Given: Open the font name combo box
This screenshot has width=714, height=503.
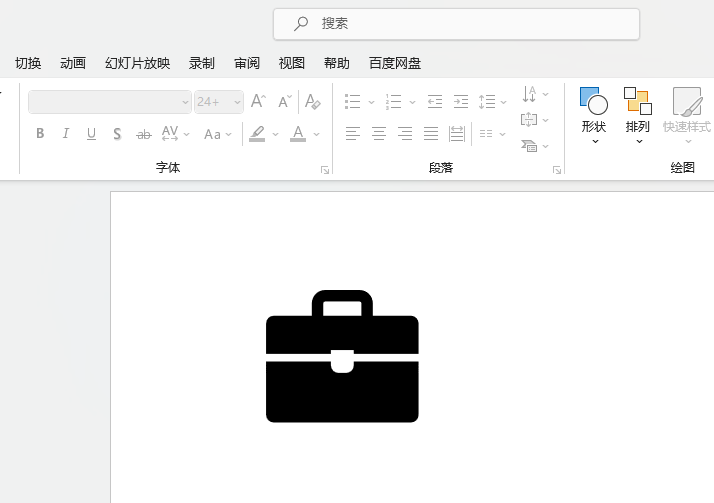Looking at the screenshot, I should [110, 102].
